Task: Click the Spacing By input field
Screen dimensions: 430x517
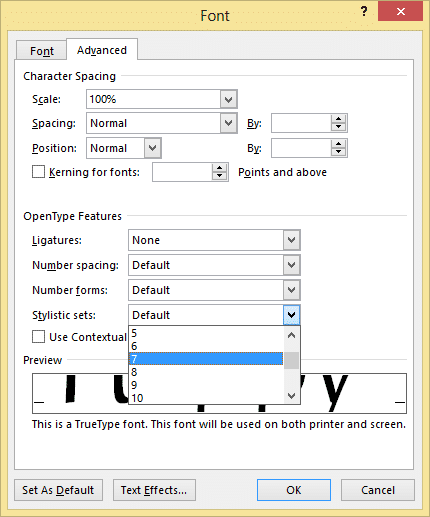Action: tap(301, 123)
